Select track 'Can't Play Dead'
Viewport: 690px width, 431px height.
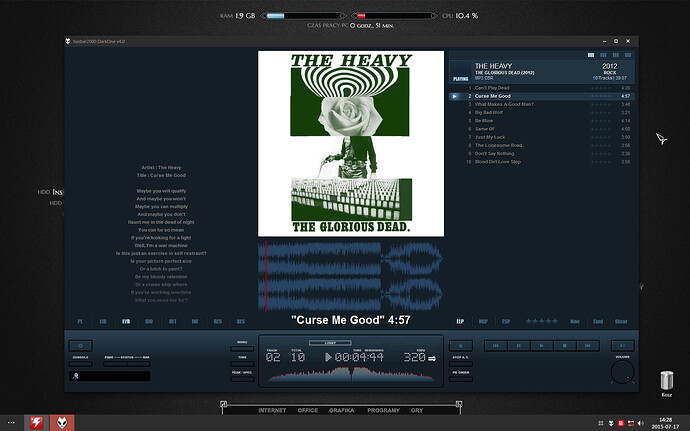(x=542, y=88)
